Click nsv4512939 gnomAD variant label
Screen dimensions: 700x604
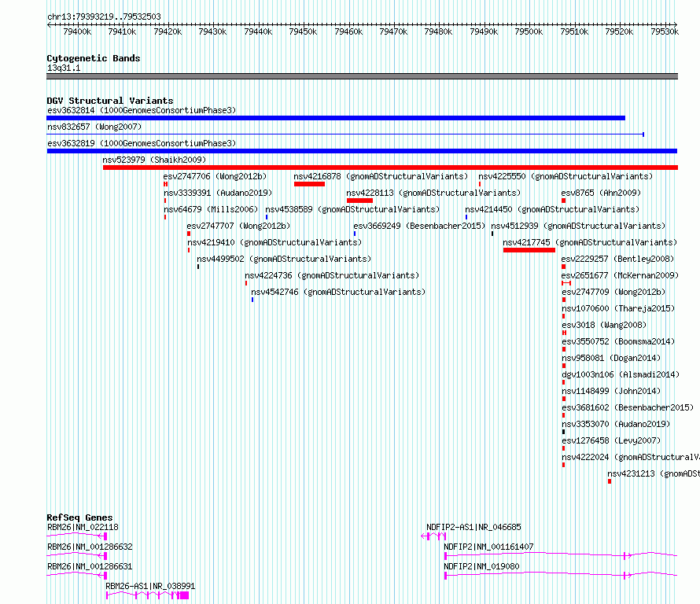[x=578, y=226]
